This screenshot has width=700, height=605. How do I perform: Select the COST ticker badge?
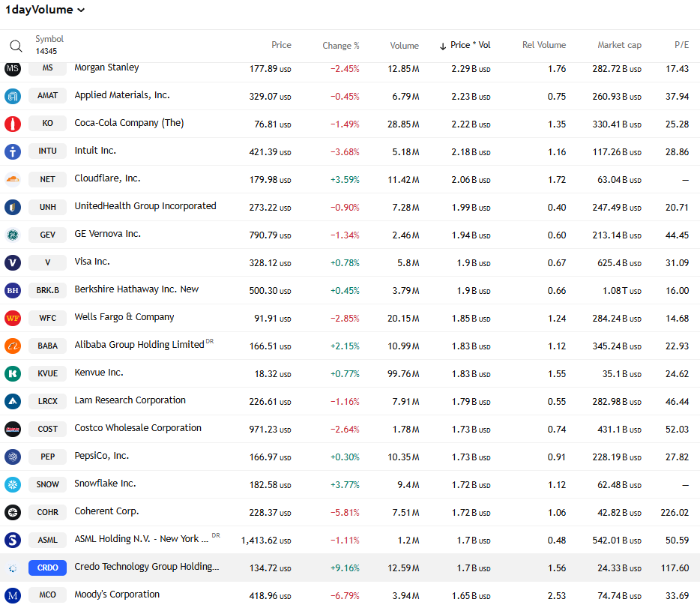[47, 429]
